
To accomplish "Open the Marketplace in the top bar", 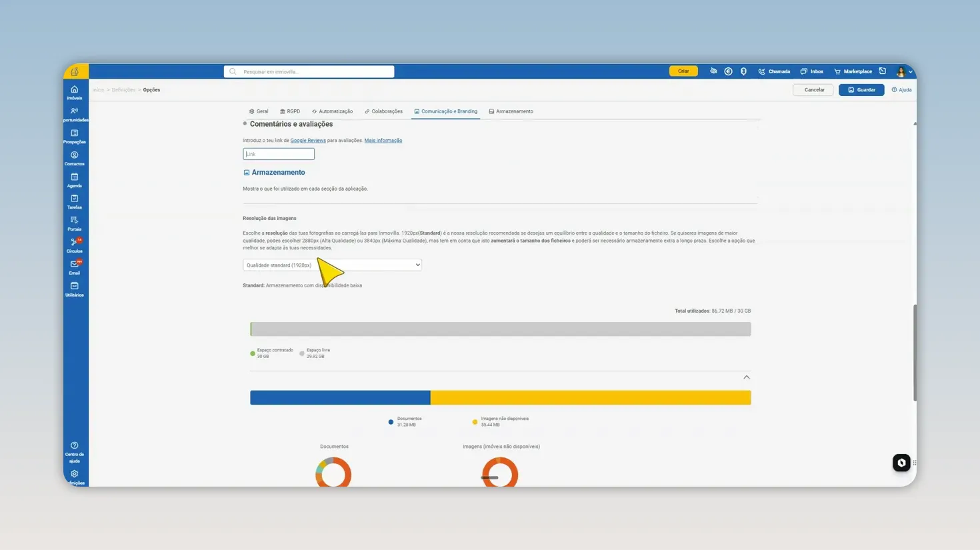I will pos(853,71).
